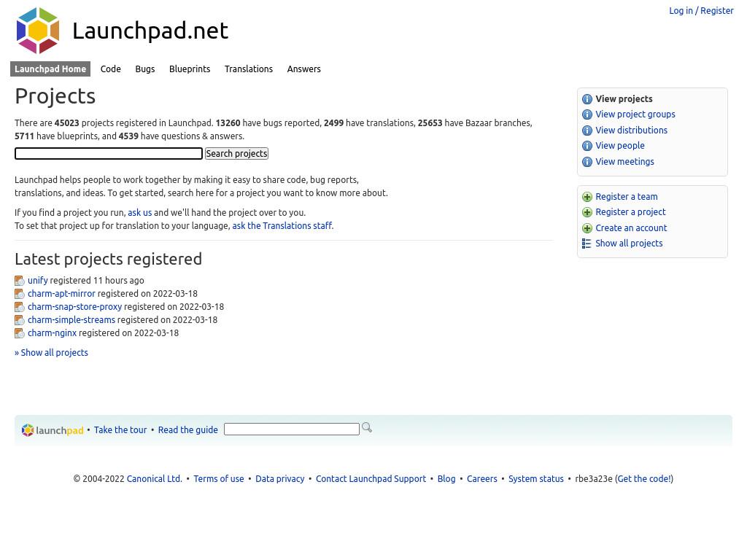
Task: Open Canonical Ltd. footer link
Action: (x=155, y=479)
